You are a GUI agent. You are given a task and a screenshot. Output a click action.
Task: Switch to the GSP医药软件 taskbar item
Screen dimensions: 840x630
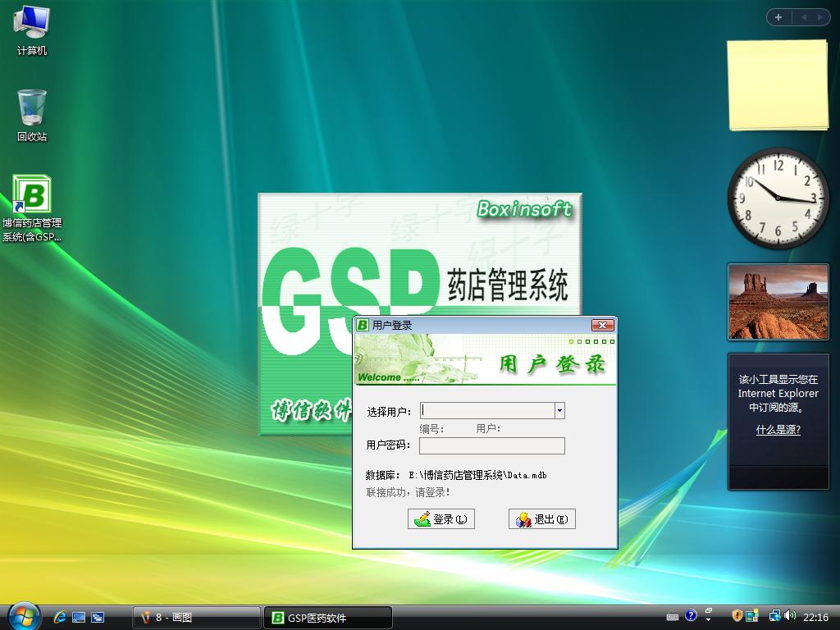(328, 618)
